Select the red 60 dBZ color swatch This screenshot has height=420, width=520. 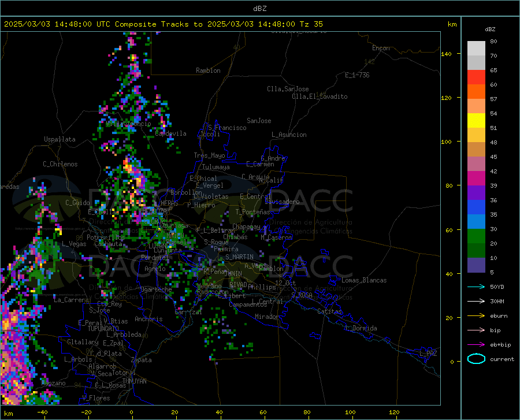[x=476, y=77]
